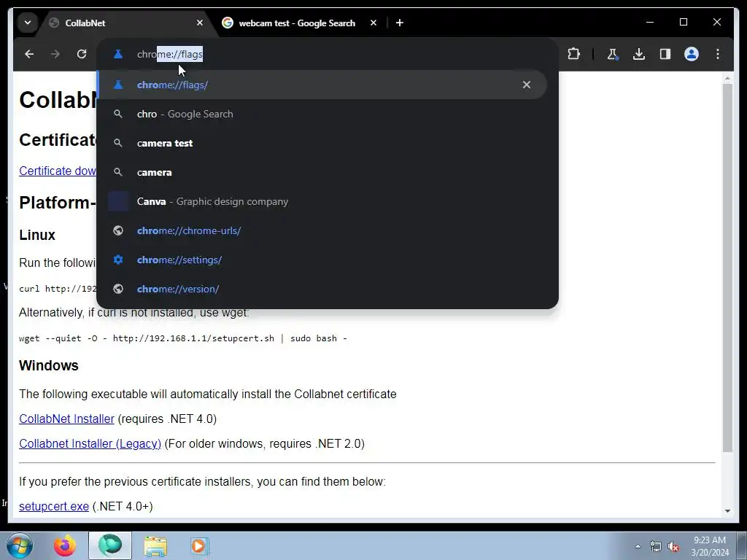Open a new tab with plus button
This screenshot has height=560, width=747.
(x=400, y=23)
